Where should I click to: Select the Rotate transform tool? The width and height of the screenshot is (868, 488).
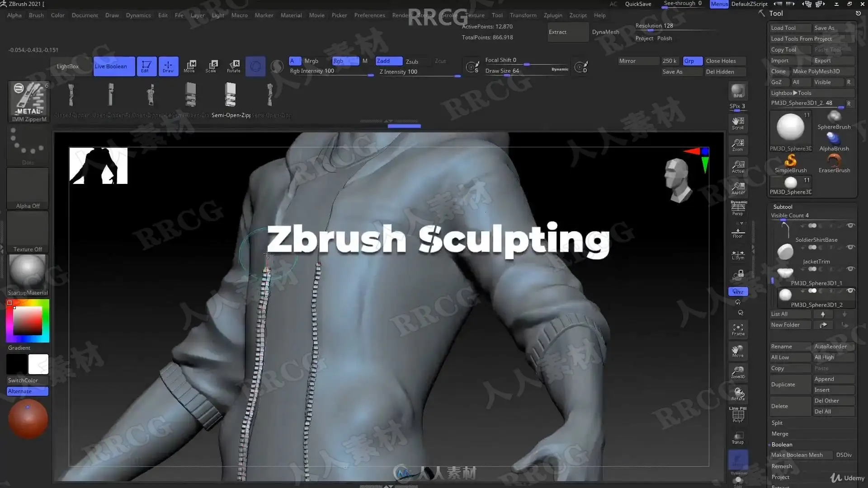[x=234, y=66]
